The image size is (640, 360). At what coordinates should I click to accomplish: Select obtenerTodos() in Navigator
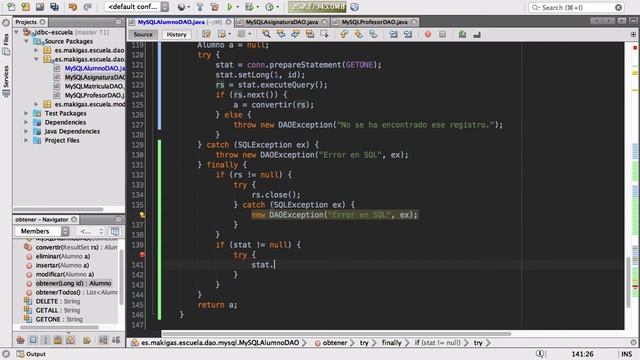pos(76,292)
